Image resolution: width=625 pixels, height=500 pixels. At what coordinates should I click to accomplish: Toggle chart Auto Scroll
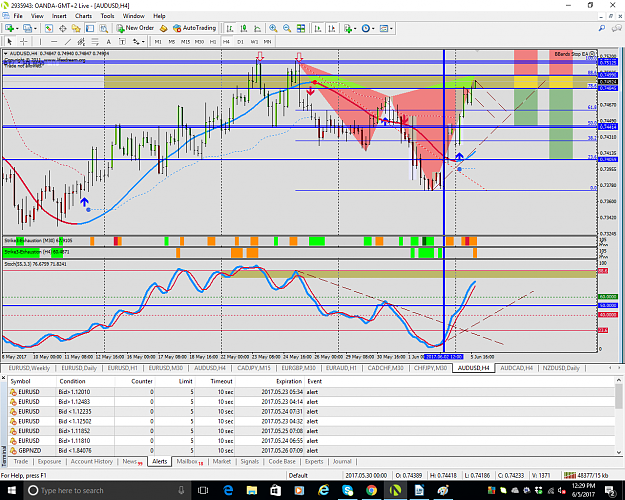tap(318, 28)
